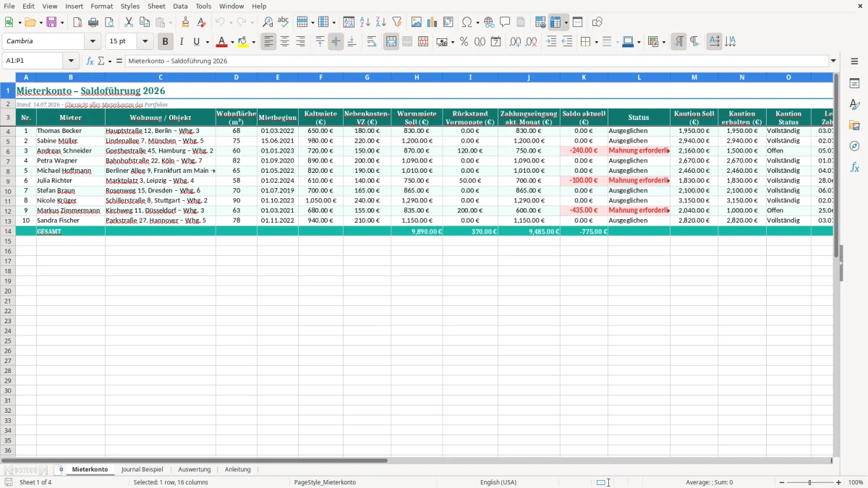868x488 pixels.
Task: Open font color palette dropdown arrow
Action: [232, 42]
